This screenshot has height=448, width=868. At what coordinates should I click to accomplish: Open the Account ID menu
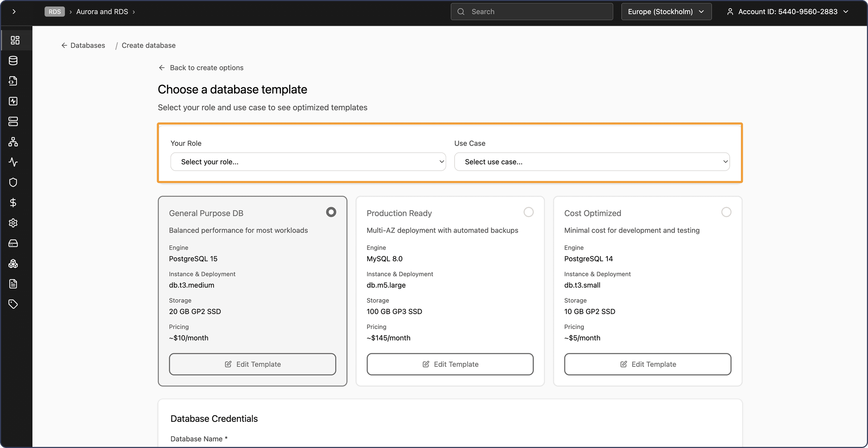pyautogui.click(x=788, y=11)
